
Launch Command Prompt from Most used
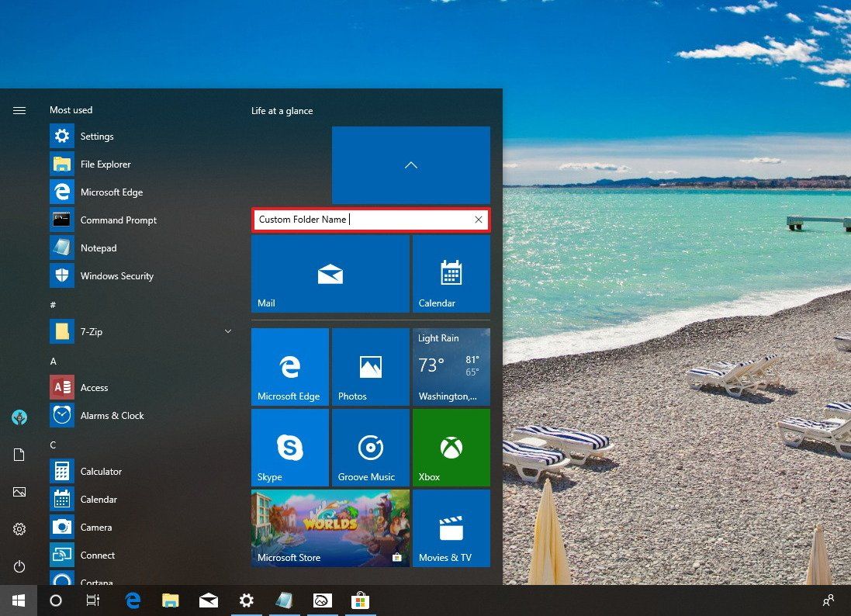pos(118,220)
